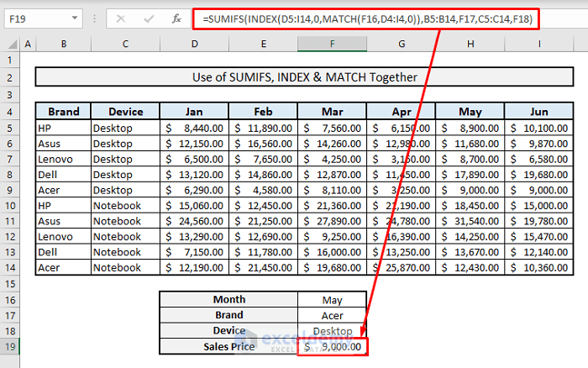Select cell with $ 27,890.00
Viewport: 588px width, 368px height.
[333, 221]
